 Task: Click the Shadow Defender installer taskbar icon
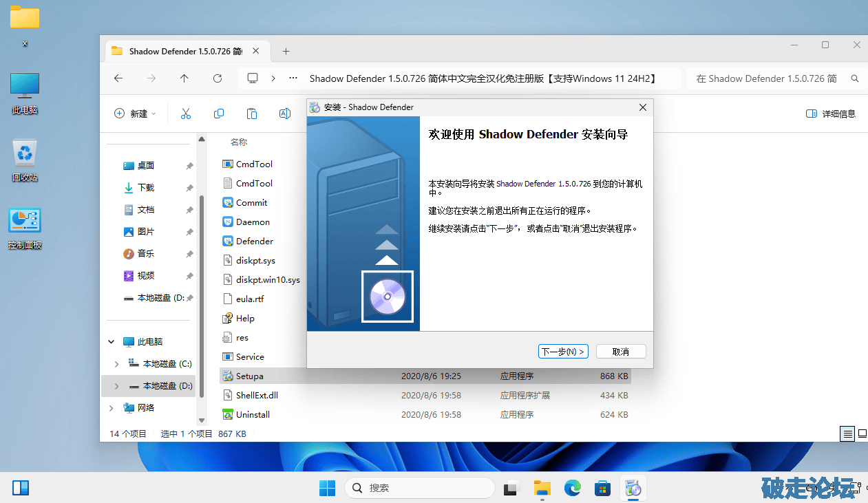[633, 488]
